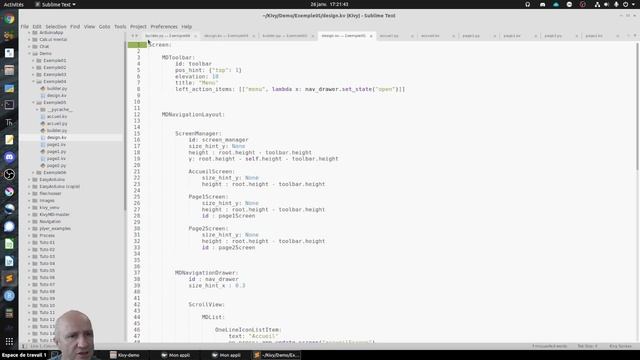Collapse the Exemple05 folder
The image size is (640, 360).
(33, 102)
